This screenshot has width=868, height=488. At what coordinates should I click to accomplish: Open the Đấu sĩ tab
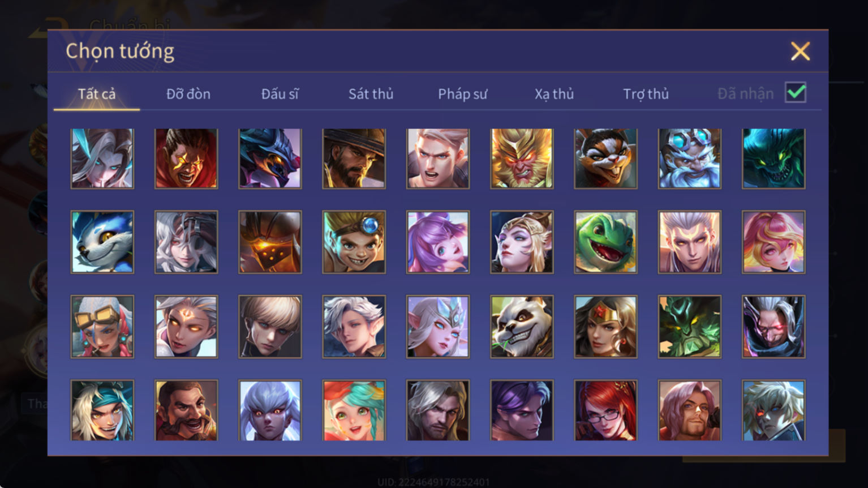tap(280, 94)
